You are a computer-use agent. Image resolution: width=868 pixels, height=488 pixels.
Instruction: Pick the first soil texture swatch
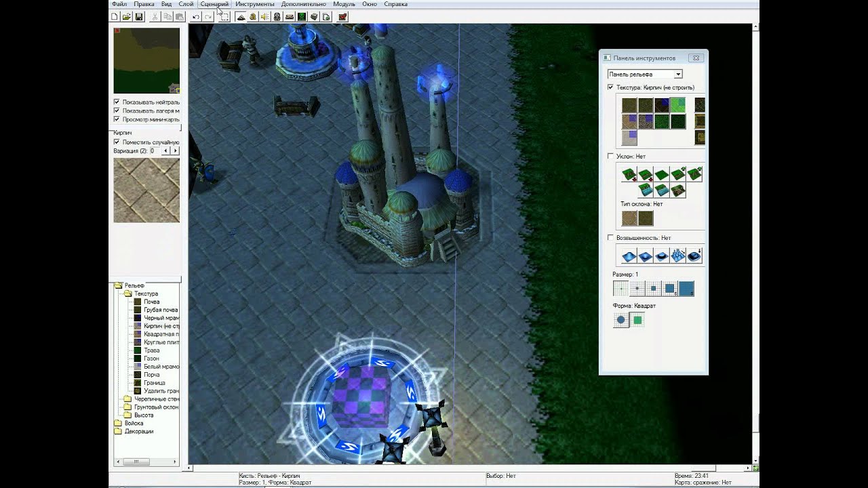pos(629,105)
